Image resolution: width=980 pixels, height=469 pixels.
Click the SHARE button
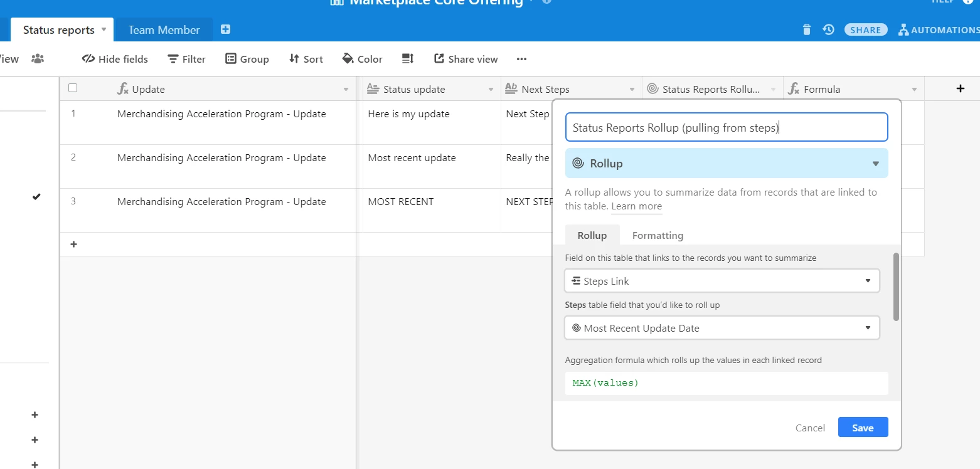(x=866, y=29)
